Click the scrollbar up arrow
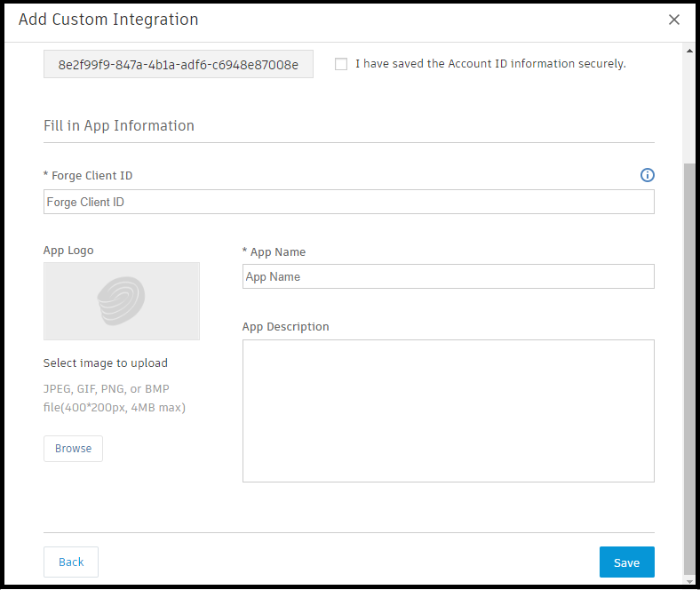The image size is (700, 590). click(689, 50)
